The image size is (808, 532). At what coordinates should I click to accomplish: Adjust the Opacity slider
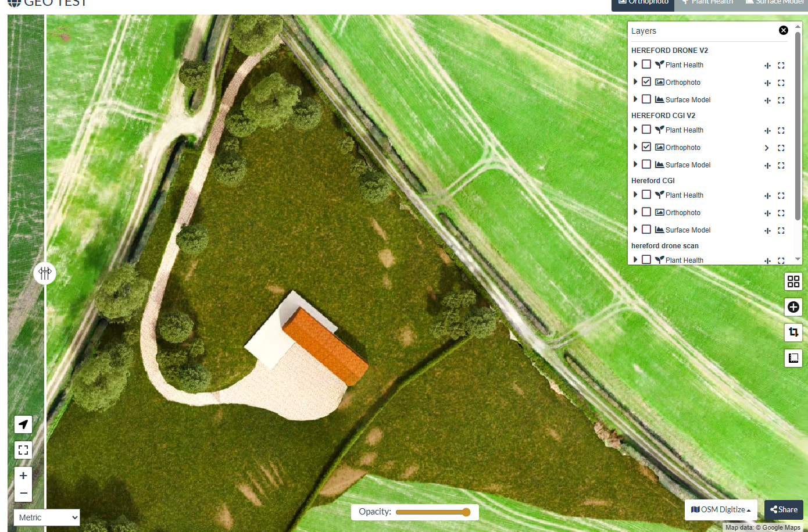coord(433,512)
